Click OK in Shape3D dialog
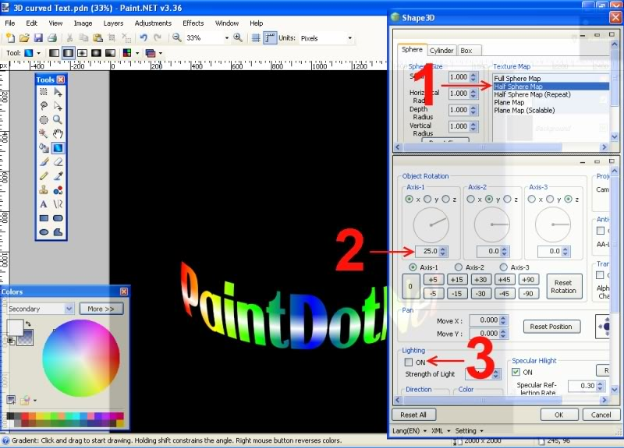The height and width of the screenshot is (448, 624). [x=559, y=415]
